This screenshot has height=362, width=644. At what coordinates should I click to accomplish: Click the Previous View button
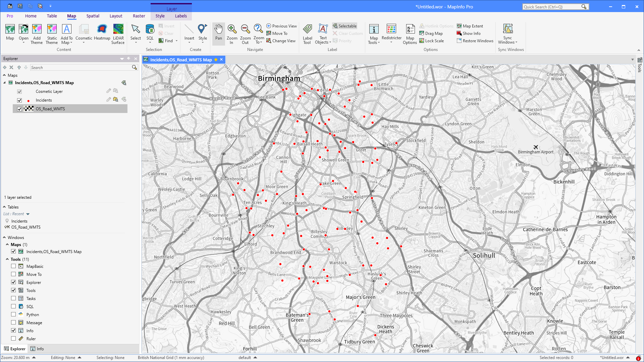(282, 26)
